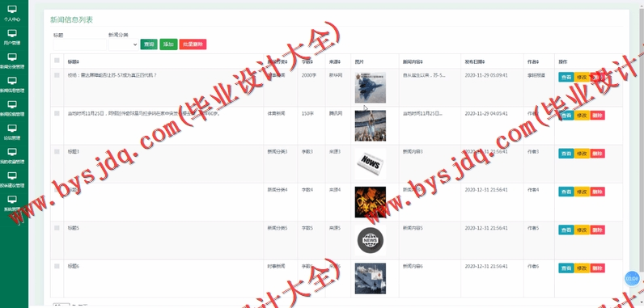Open News newspaper thumbnail in 标题3 row

(370, 163)
